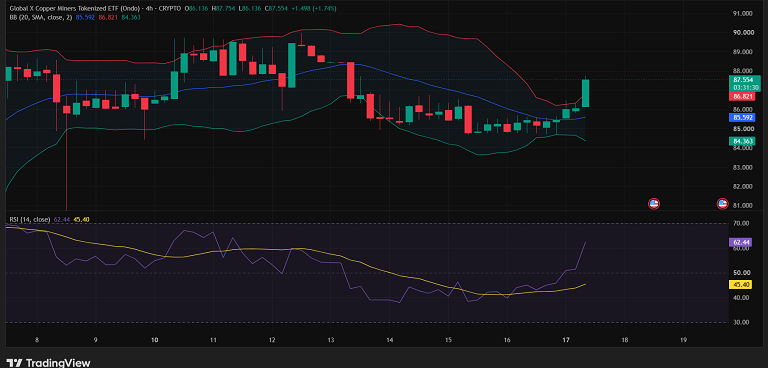Click the left US flag economic event icon
The width and height of the screenshot is (768, 368).
click(x=653, y=203)
